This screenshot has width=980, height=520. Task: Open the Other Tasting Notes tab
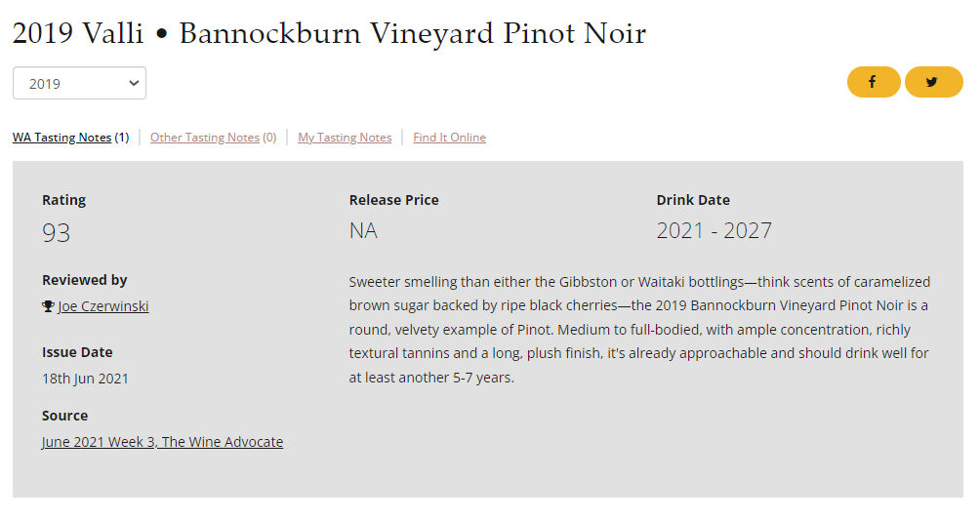(x=205, y=138)
